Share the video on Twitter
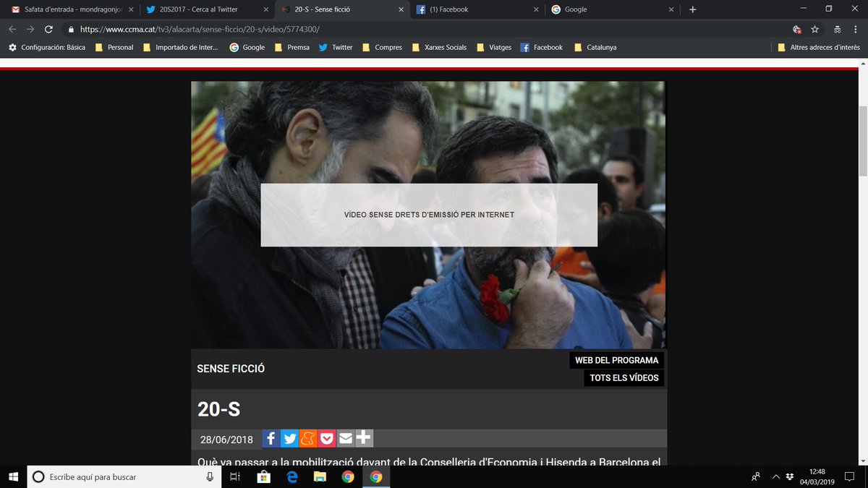868x488 pixels. coord(289,438)
